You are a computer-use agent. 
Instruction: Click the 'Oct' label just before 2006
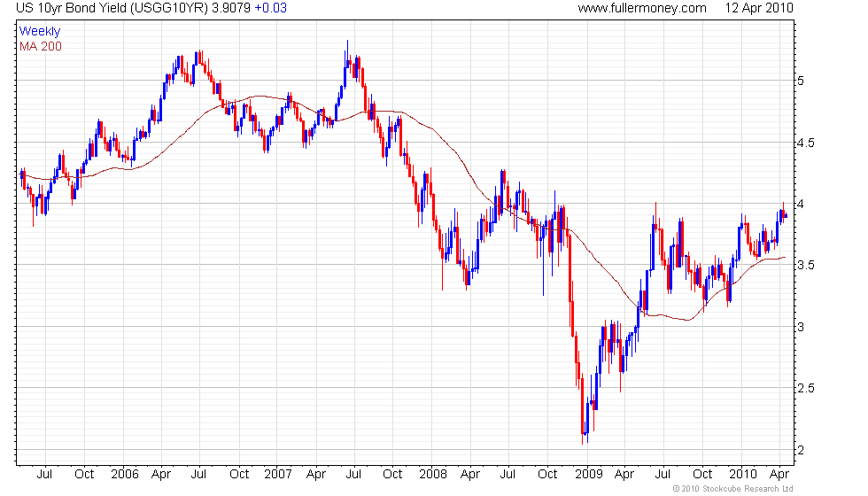click(84, 475)
